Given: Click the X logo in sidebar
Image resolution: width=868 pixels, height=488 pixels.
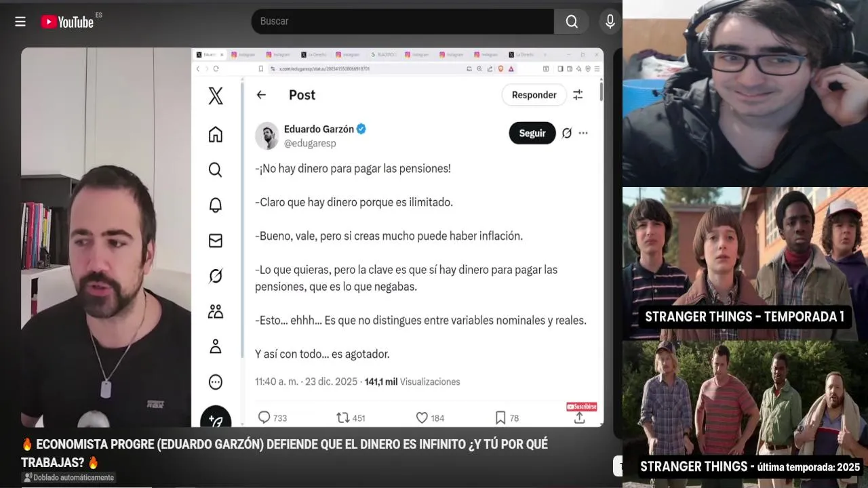Looking at the screenshot, I should pyautogui.click(x=216, y=96).
